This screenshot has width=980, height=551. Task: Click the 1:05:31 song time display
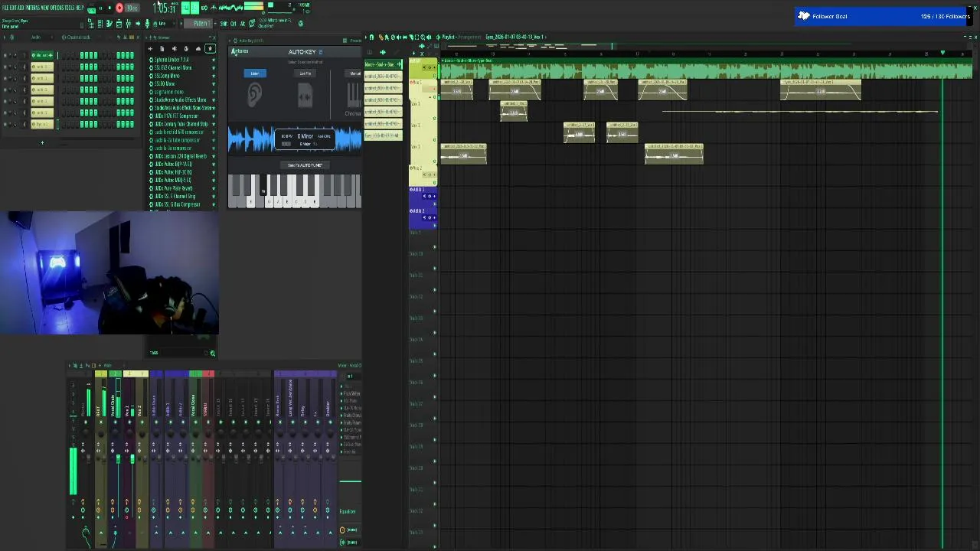point(164,8)
